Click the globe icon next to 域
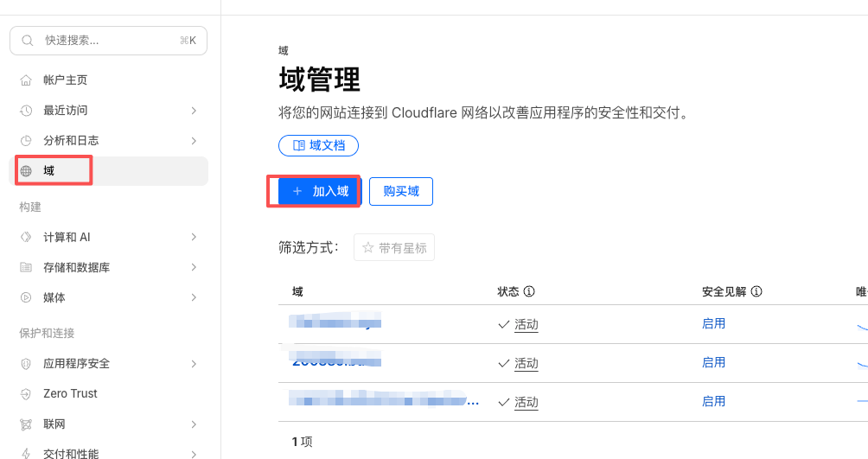This screenshot has height=459, width=868. click(26, 171)
